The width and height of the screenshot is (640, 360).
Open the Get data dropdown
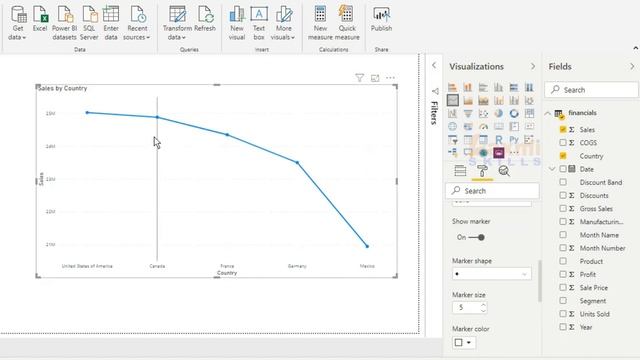(17, 23)
